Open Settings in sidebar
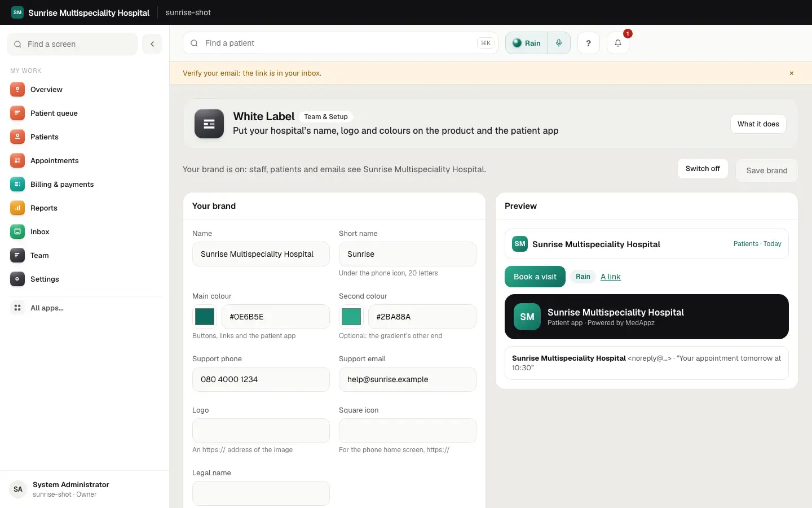 [x=85, y=279]
